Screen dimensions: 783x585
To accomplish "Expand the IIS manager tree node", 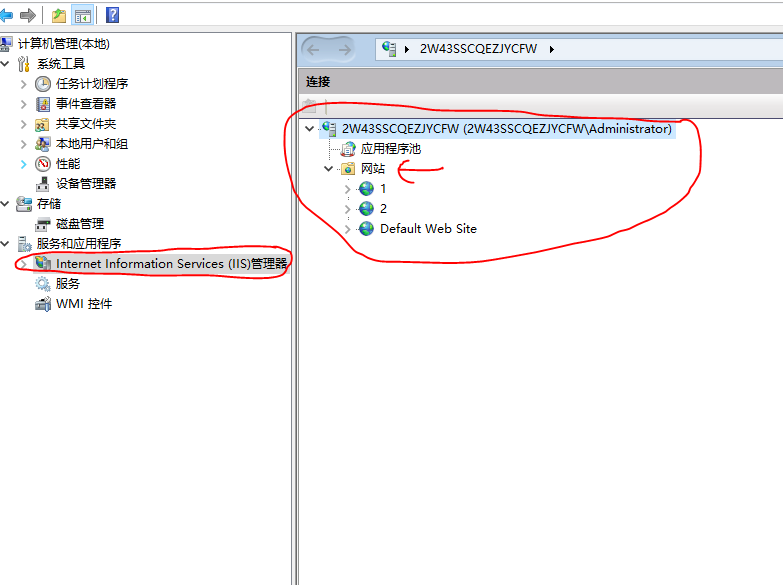I will point(23,264).
